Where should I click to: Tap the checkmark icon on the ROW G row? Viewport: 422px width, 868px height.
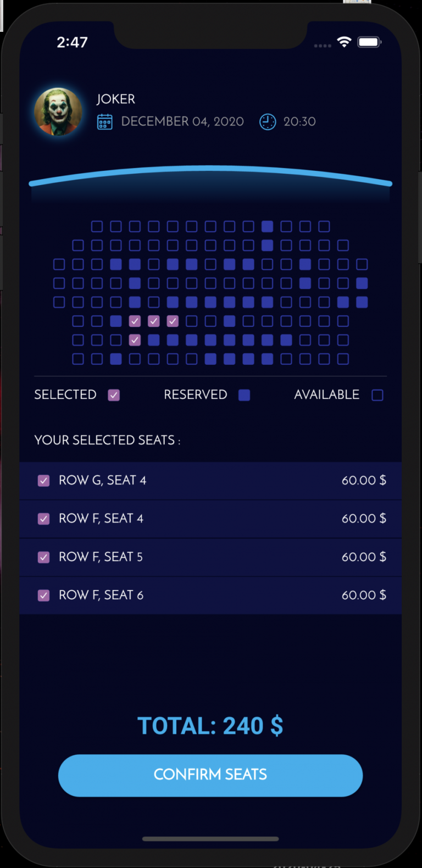coord(43,480)
